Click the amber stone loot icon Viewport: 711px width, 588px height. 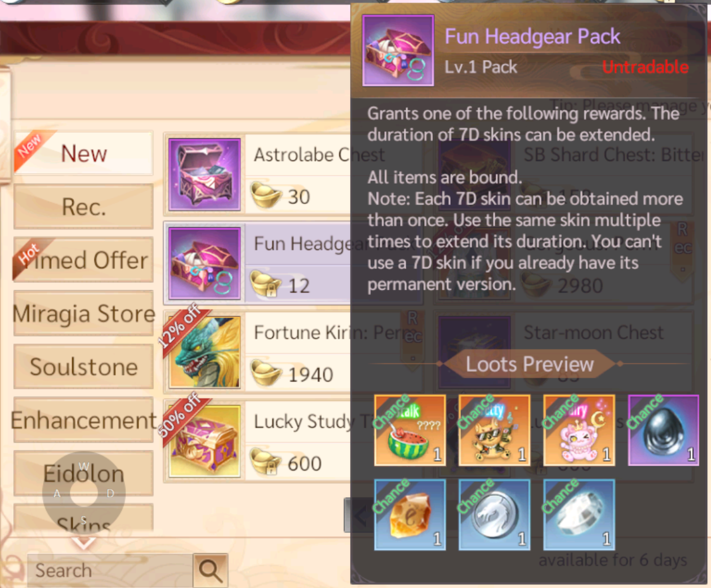pyautogui.click(x=410, y=515)
